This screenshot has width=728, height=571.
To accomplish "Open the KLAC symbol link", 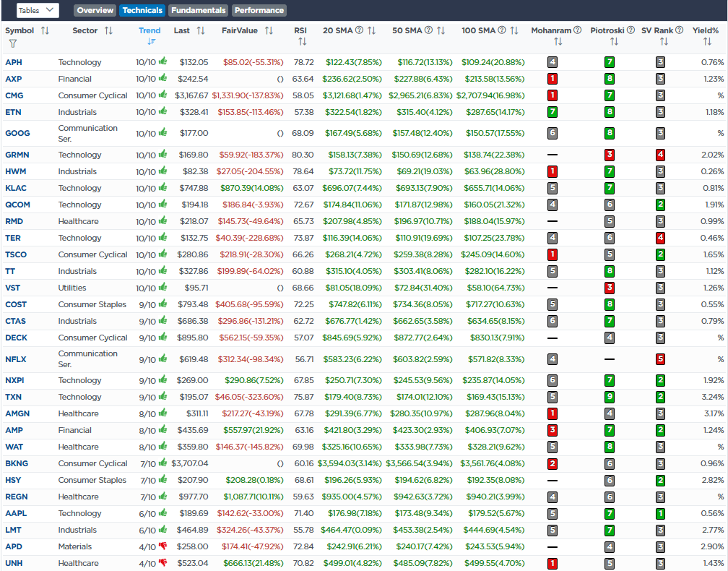I will [x=16, y=188].
